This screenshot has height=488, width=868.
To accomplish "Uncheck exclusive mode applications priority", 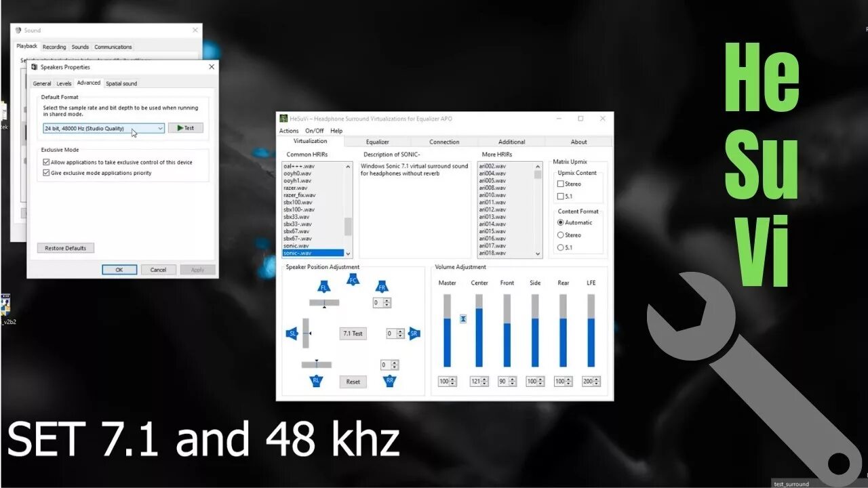I will 46,173.
